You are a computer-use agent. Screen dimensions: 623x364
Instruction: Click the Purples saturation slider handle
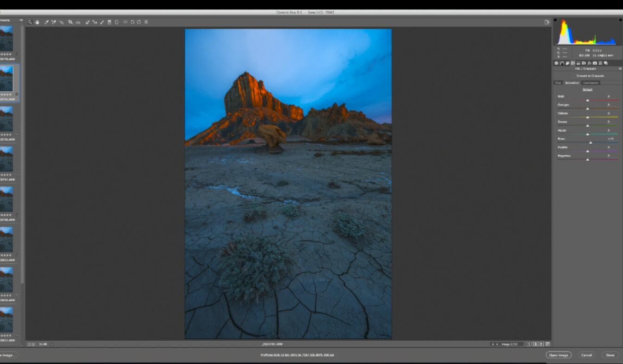588,151
